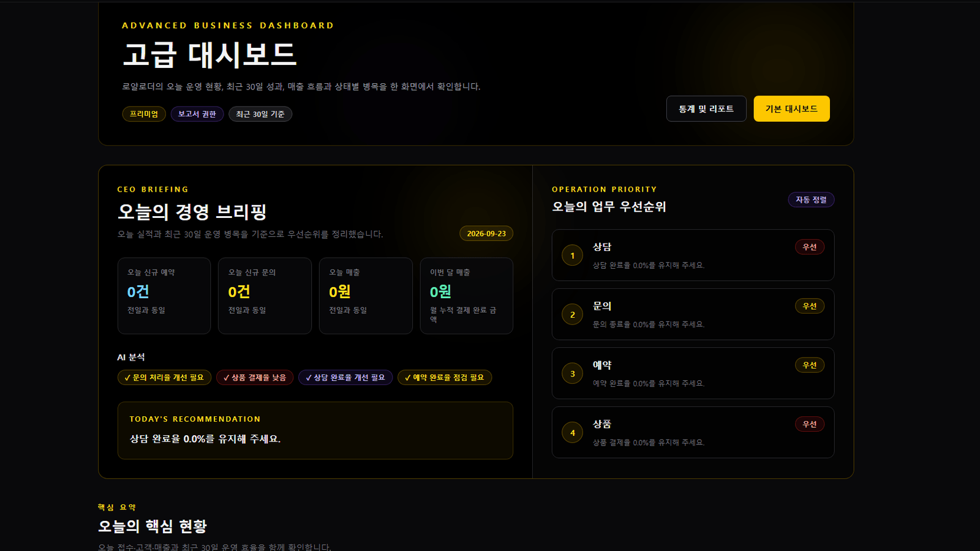Click the number 1 rank circle
Image resolution: width=980 pixels, height=551 pixels.
click(x=573, y=256)
